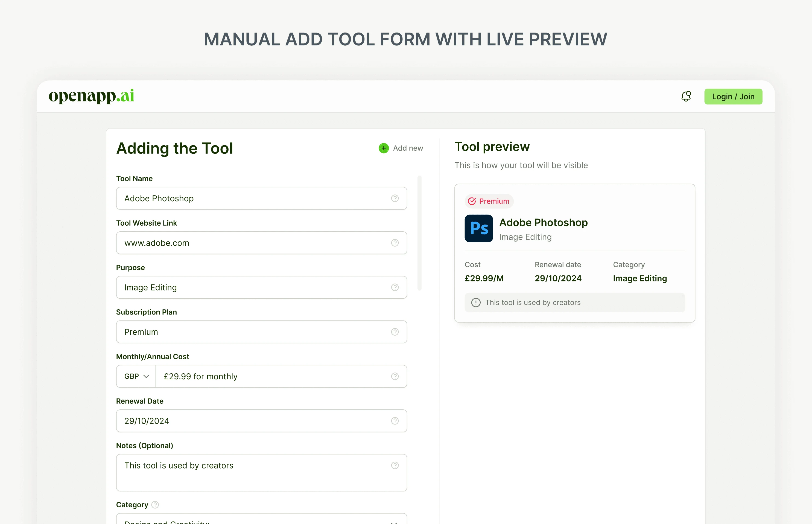Click help icon in Tool Name field
Viewport: 812px width, 524px height.
tap(395, 198)
